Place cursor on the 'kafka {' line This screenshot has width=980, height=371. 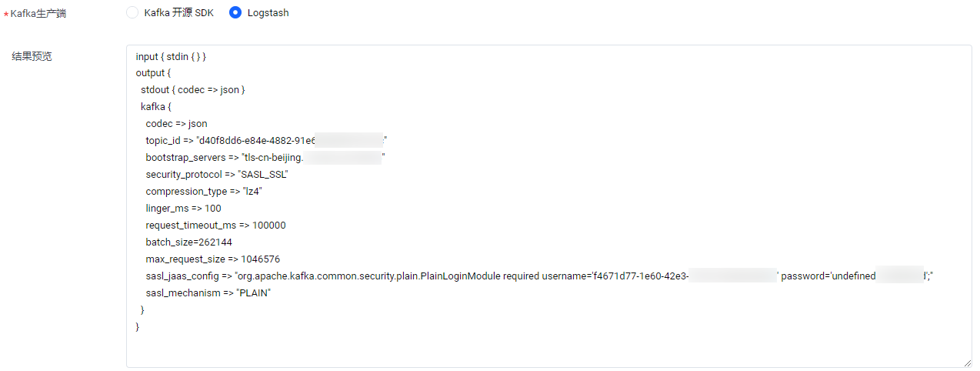click(x=155, y=107)
